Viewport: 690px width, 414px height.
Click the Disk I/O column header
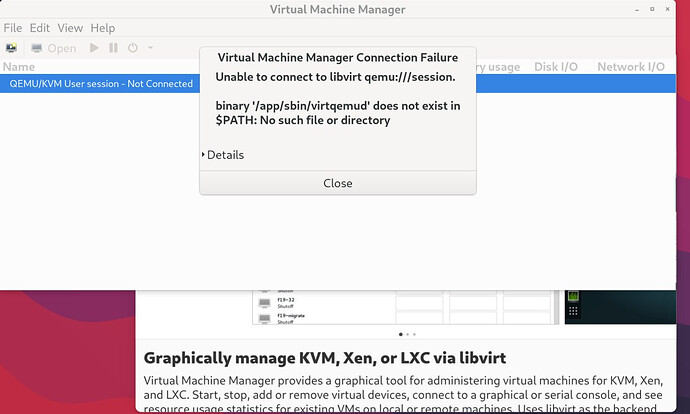click(x=555, y=67)
